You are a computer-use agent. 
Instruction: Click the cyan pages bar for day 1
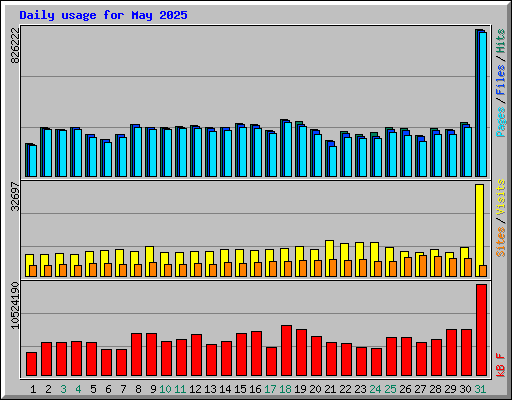[x=33, y=161]
